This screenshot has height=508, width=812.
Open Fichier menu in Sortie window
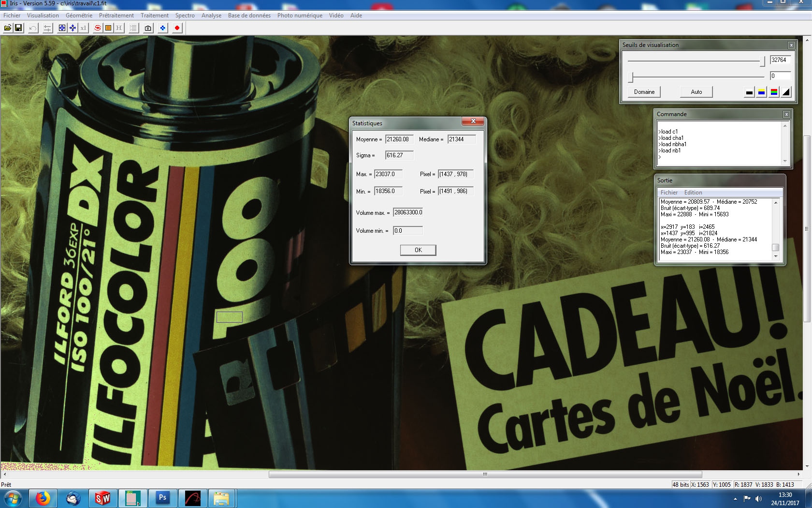coord(669,193)
